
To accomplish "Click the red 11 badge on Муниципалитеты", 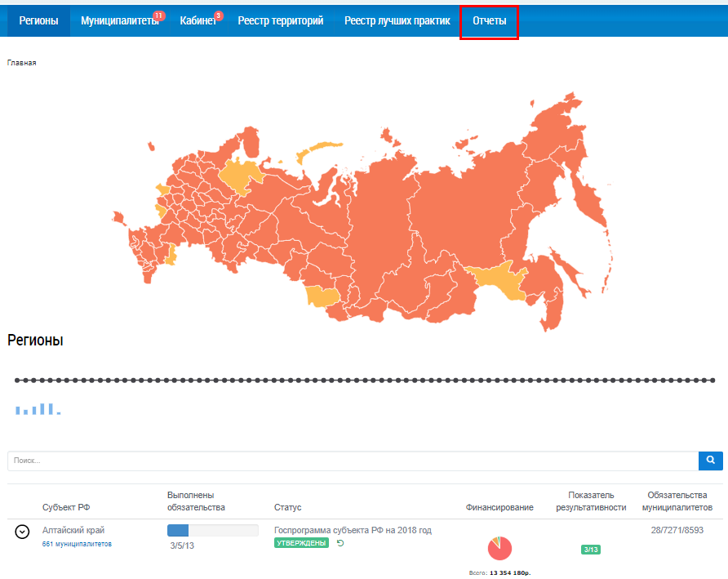I will coord(158,15).
